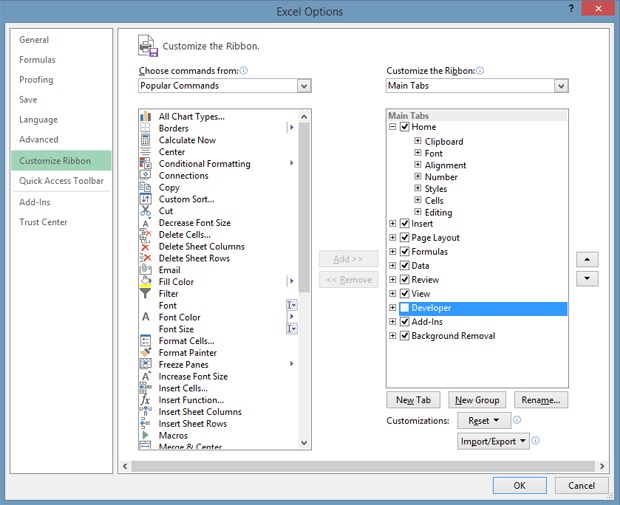Toggle the Background Removal checkbox
The height and width of the screenshot is (505, 620).
pos(405,336)
